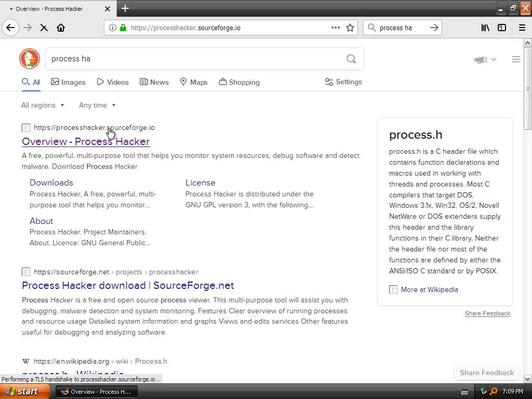
Task: Open the License sitelink
Action: point(200,182)
